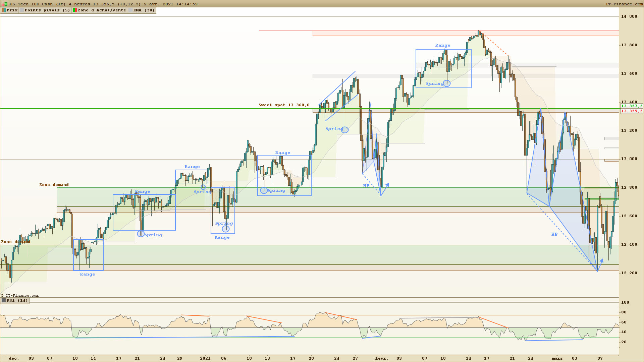The height and width of the screenshot is (362, 644).
Task: Open the Points pivots (S) indicator label
Action: (x=47, y=10)
